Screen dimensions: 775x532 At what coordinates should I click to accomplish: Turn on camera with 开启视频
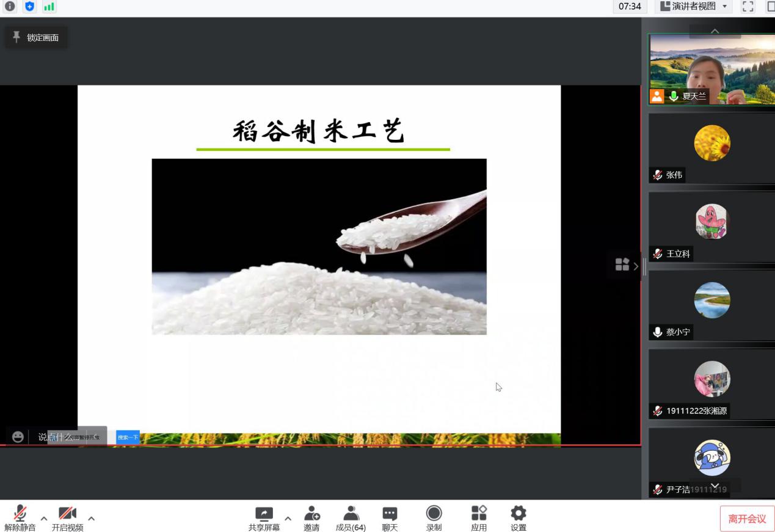point(67,518)
